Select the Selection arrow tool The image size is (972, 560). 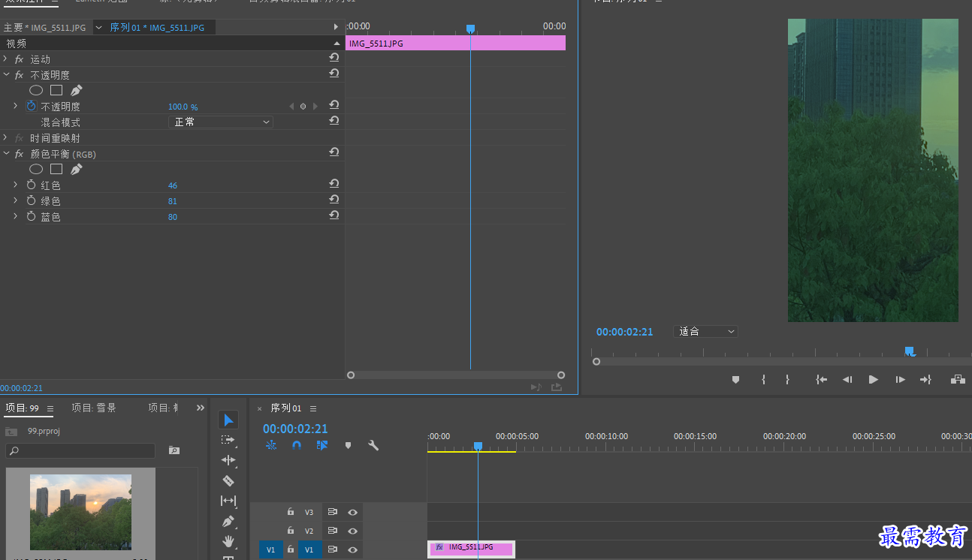228,420
